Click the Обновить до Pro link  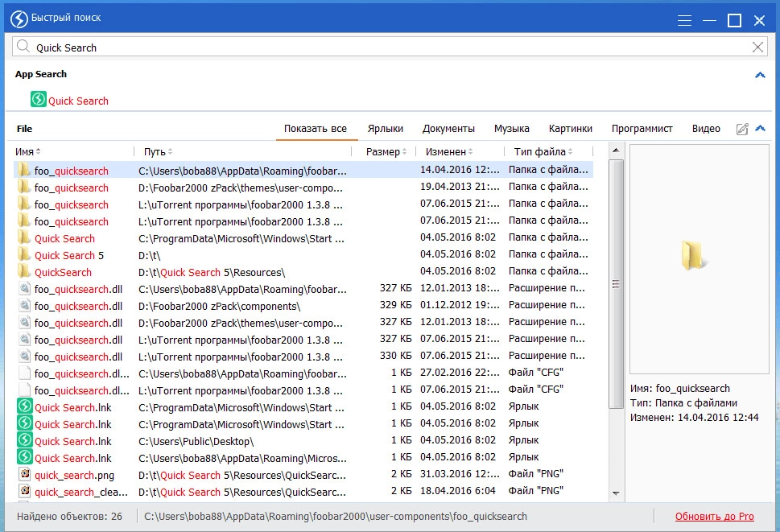(714, 517)
